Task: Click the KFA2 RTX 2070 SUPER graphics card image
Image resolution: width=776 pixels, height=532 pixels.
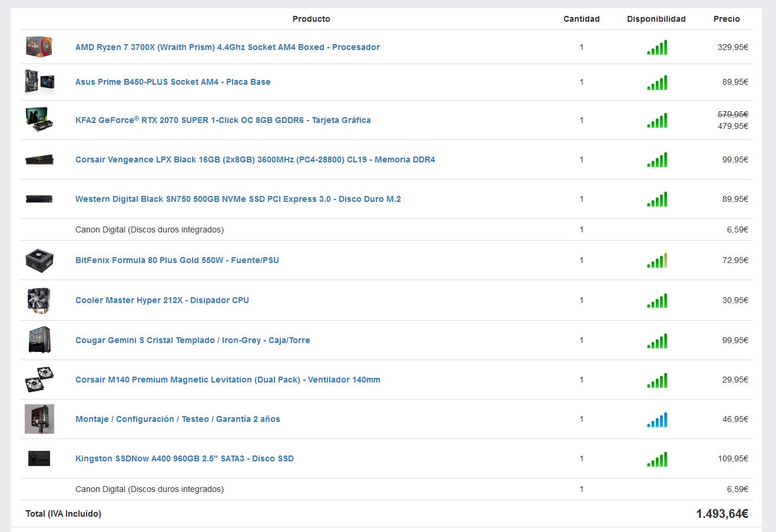Action: 39,120
